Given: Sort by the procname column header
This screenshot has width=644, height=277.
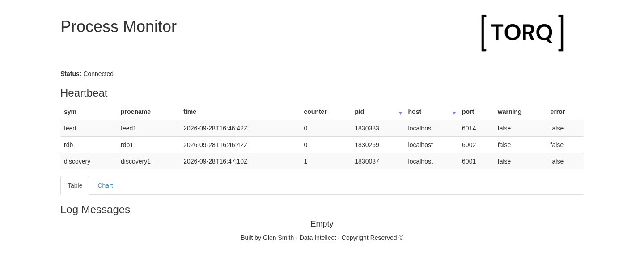Looking at the screenshot, I should point(136,112).
